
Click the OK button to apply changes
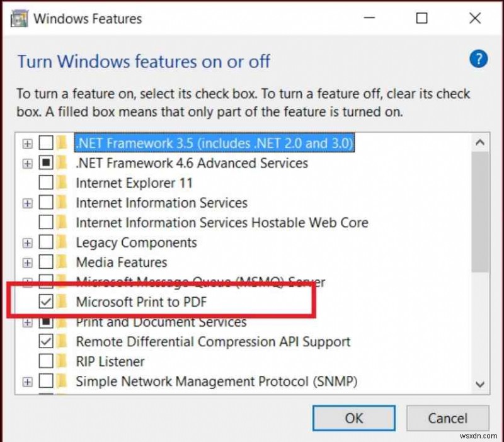[x=353, y=418]
